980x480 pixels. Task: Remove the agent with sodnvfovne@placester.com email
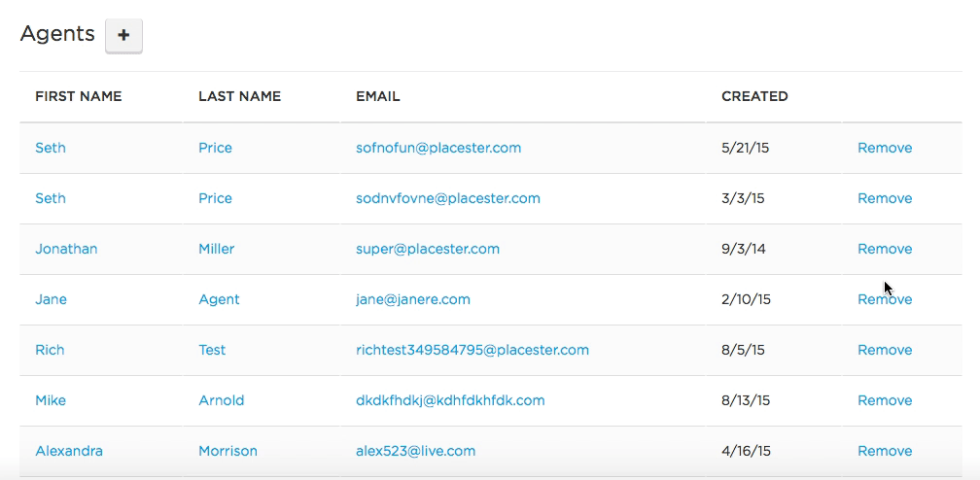tap(885, 199)
